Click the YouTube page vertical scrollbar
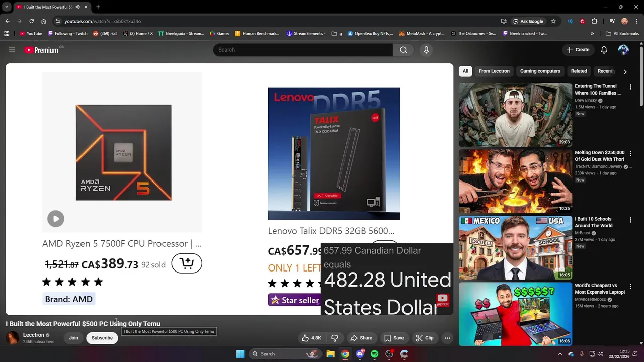 [x=641, y=75]
